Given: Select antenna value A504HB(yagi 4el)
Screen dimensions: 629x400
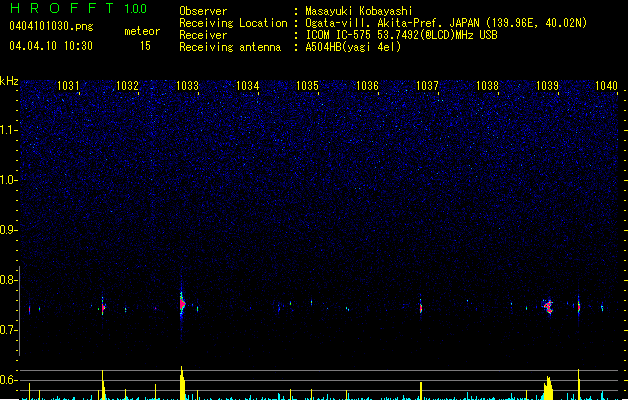Looking at the screenshot, I should click(353, 47).
